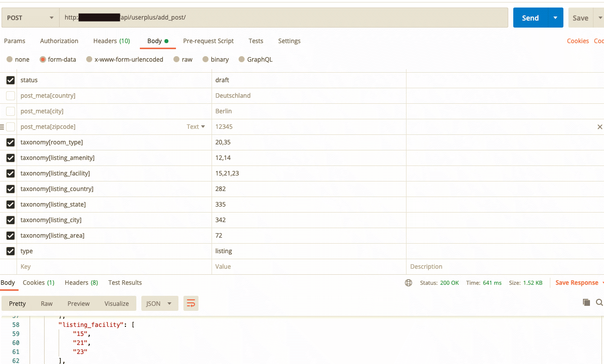The image size is (604, 364).
Task: Click the request URL input field
Action: (284, 18)
